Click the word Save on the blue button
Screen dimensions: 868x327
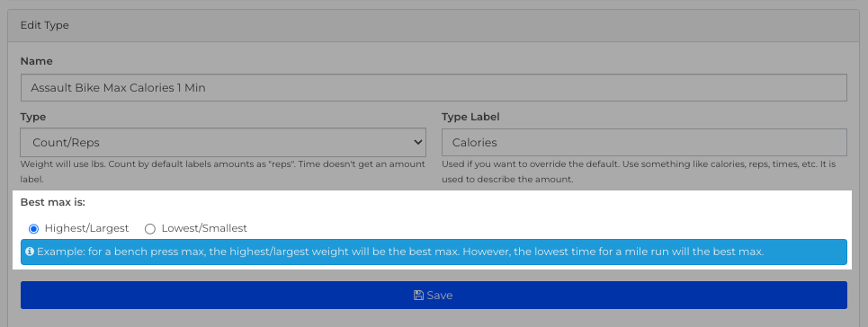[440, 296]
